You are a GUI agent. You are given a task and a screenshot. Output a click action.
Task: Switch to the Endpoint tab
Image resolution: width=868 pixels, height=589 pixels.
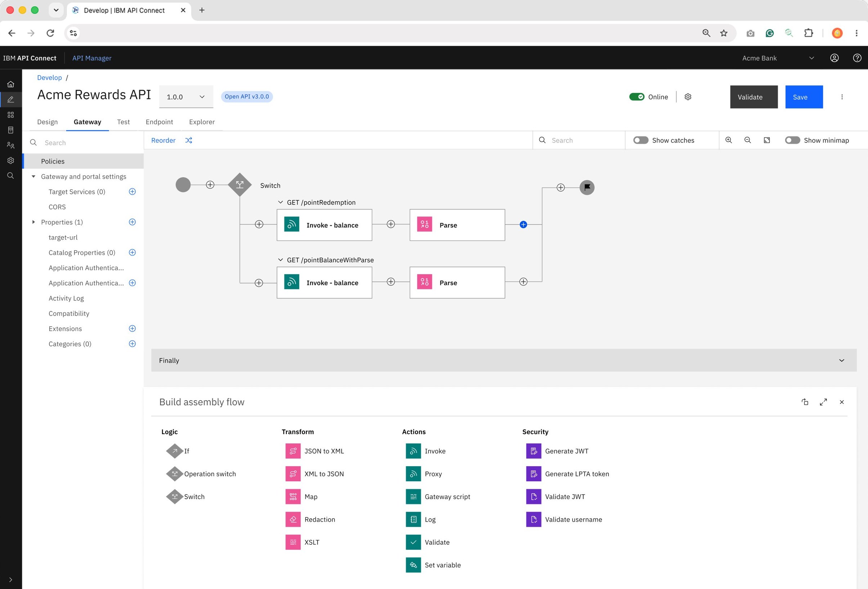(x=159, y=122)
